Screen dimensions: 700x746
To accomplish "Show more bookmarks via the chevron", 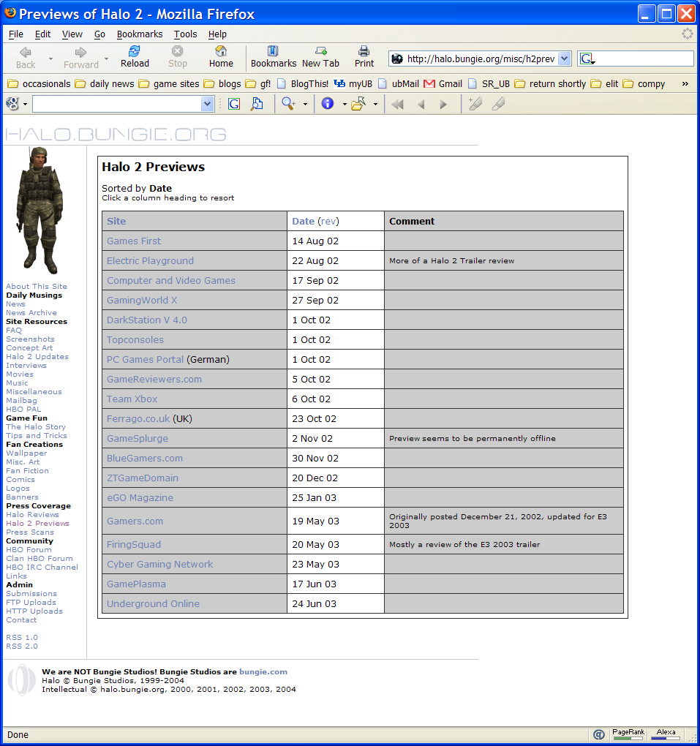I will [x=685, y=83].
